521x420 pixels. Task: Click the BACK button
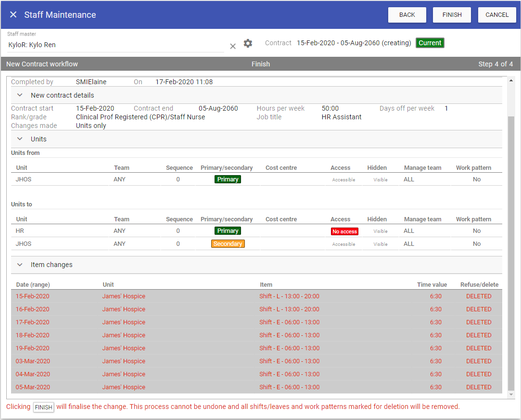(407, 15)
